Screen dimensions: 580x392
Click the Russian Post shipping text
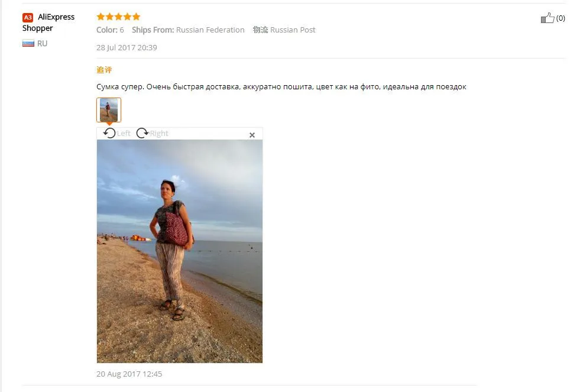(x=293, y=30)
